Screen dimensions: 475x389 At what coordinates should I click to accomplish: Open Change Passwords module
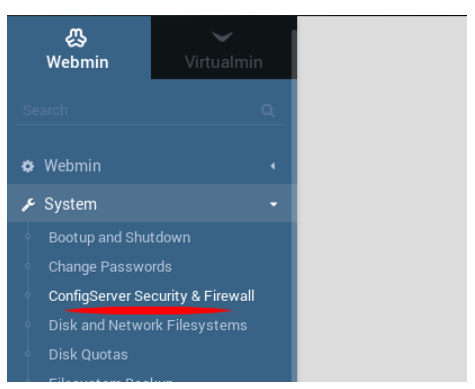110,267
